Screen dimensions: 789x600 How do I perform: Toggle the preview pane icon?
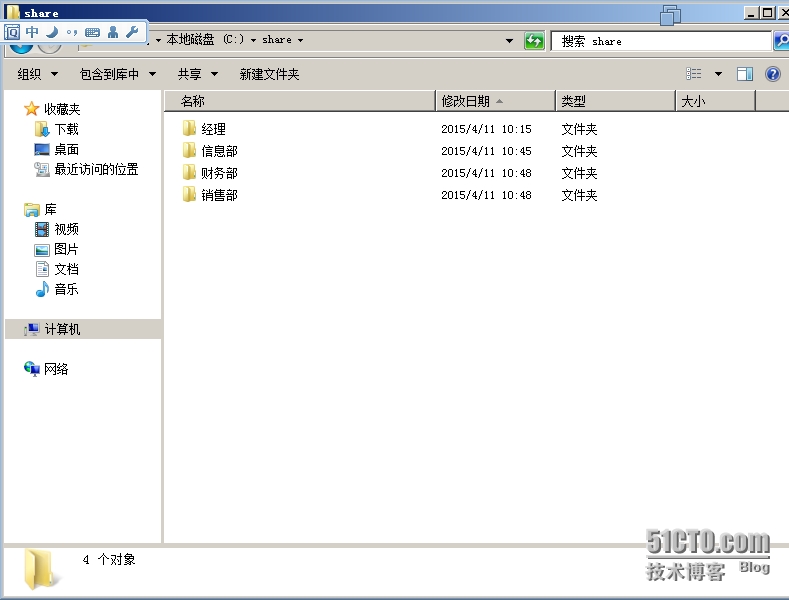pos(745,74)
